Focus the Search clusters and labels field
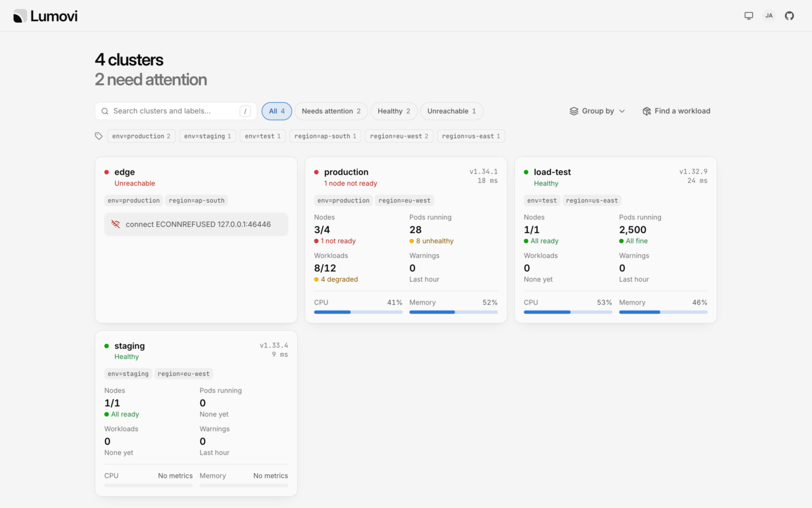 pyautogui.click(x=176, y=111)
